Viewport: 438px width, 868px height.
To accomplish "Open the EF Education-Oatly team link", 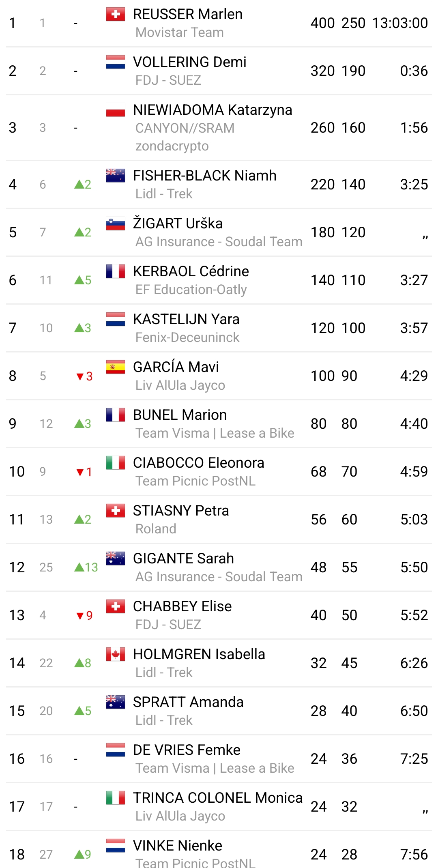I will 191,290.
